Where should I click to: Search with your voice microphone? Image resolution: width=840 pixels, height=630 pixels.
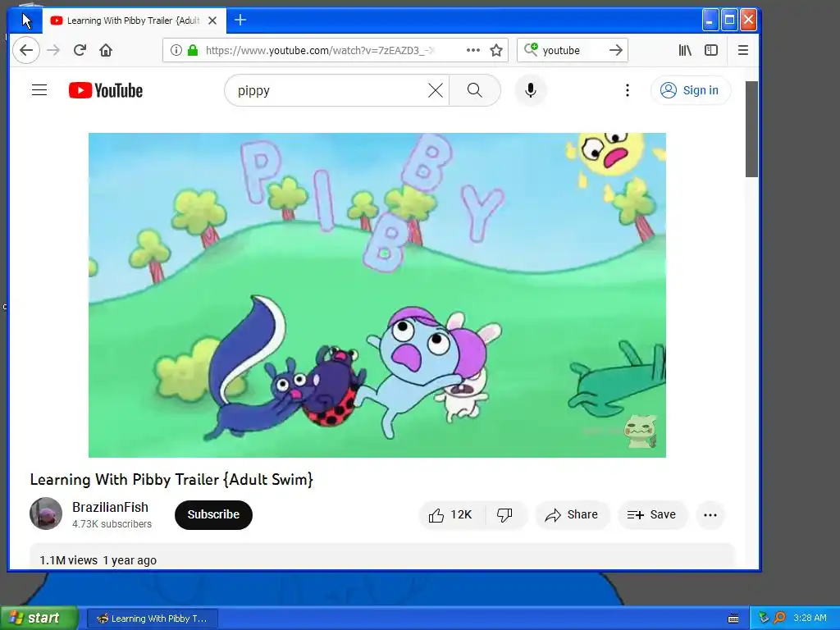click(531, 90)
